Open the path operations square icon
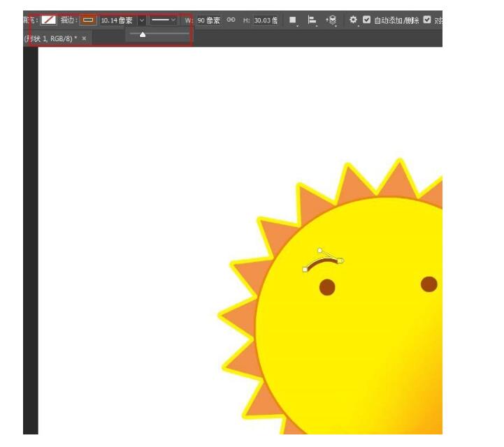The height and width of the screenshot is (447, 504). pyautogui.click(x=292, y=20)
